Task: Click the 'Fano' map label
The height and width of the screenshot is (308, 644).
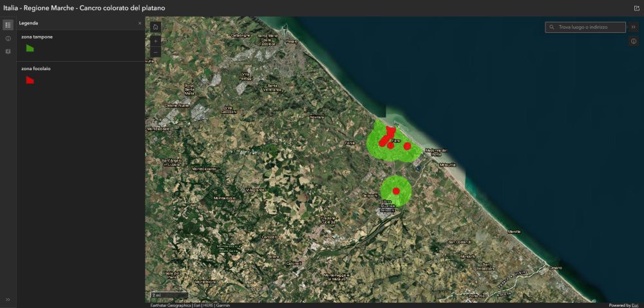Action: pyautogui.click(x=396, y=141)
